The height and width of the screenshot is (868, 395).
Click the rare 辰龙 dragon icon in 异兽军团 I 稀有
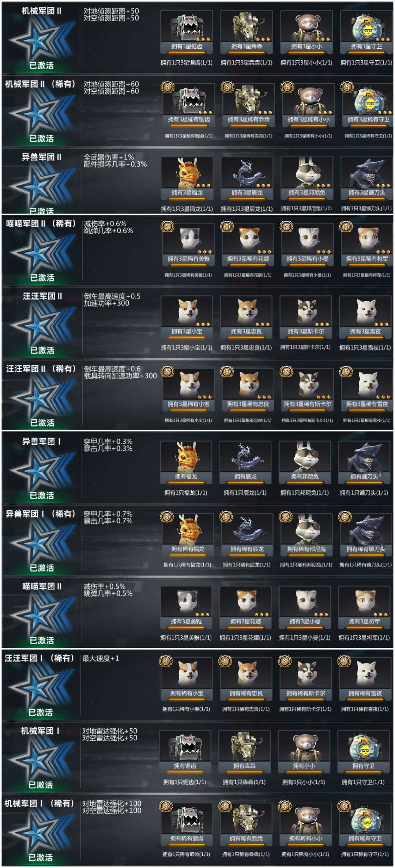(x=247, y=535)
